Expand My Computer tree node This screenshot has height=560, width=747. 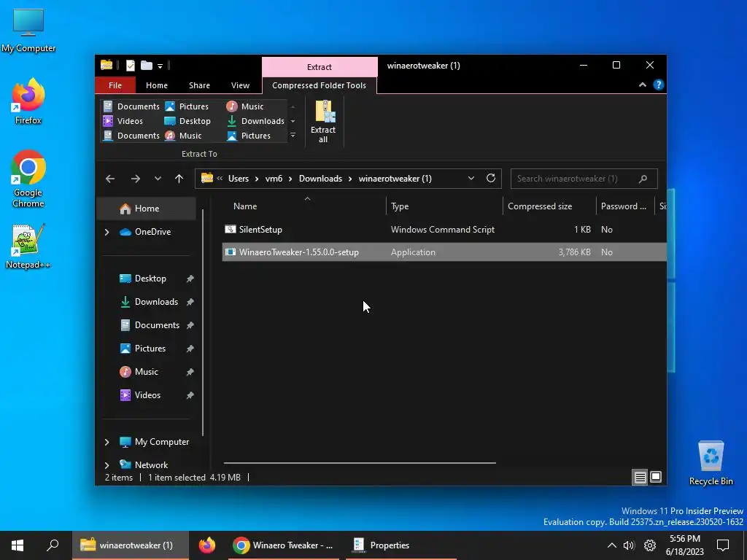click(x=107, y=442)
